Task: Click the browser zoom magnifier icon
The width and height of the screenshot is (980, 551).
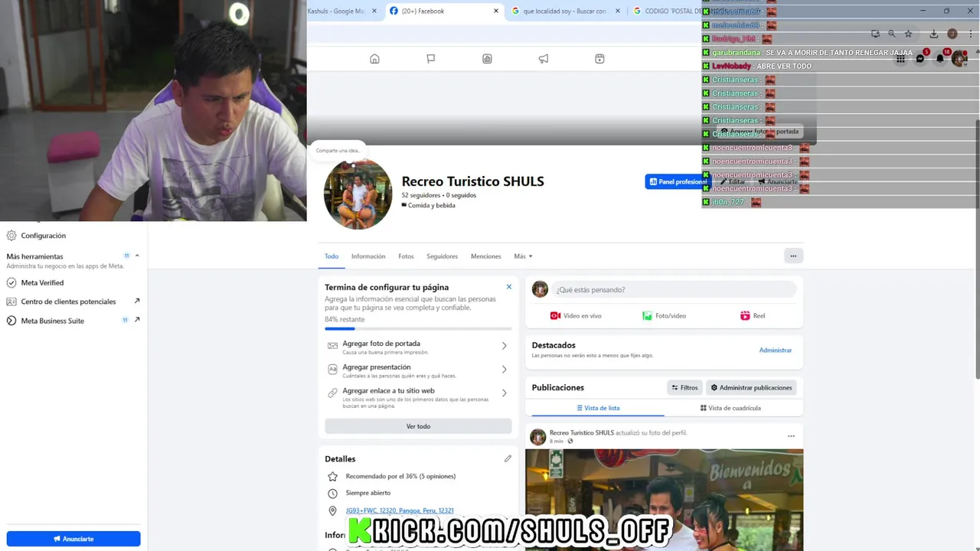Action: tap(892, 34)
